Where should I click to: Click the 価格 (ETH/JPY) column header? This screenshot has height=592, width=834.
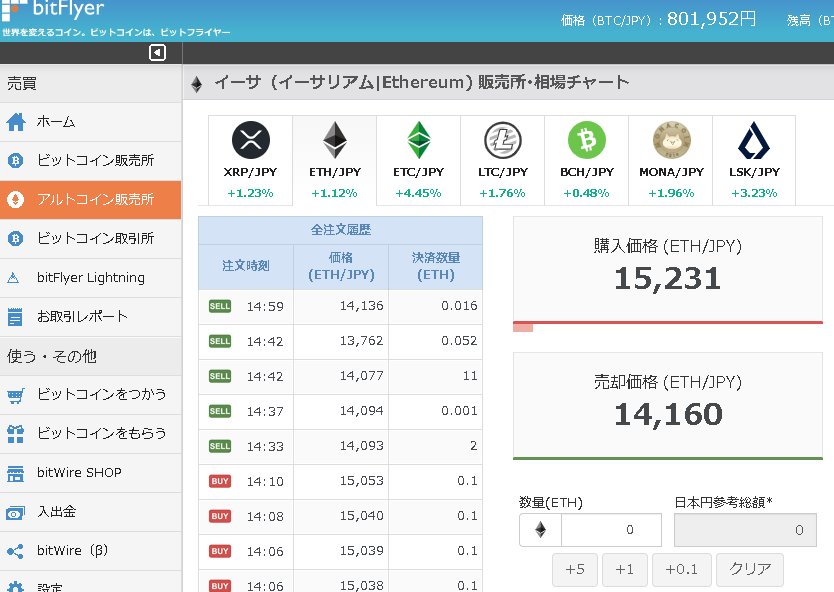click(341, 266)
